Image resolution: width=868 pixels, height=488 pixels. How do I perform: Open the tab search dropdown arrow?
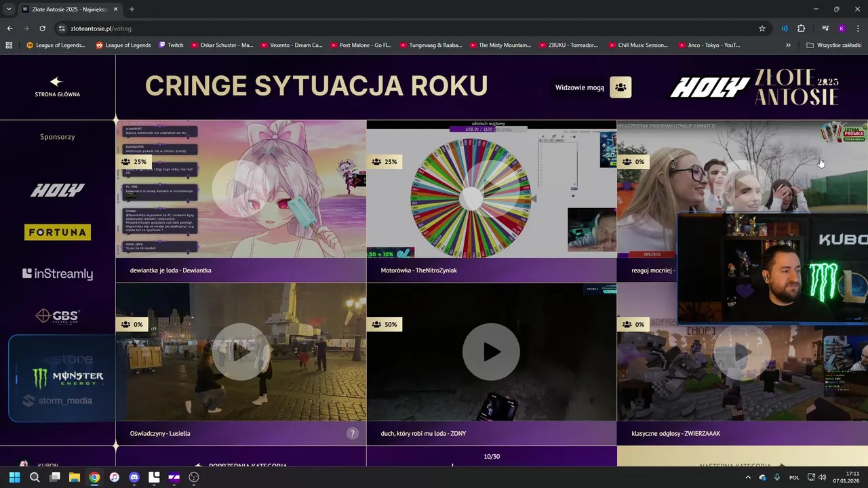point(8,9)
